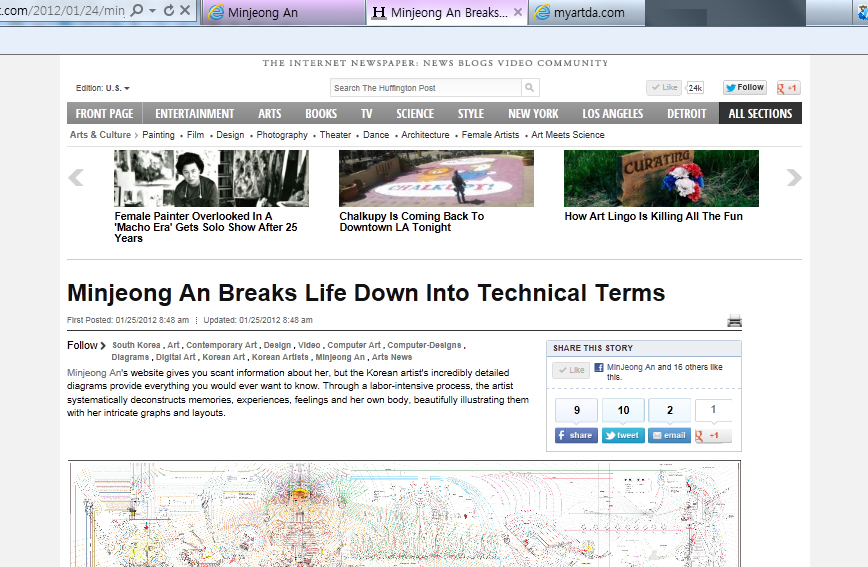868x567 pixels.
Task: Follow the Korean Artists tag
Action: 280,357
